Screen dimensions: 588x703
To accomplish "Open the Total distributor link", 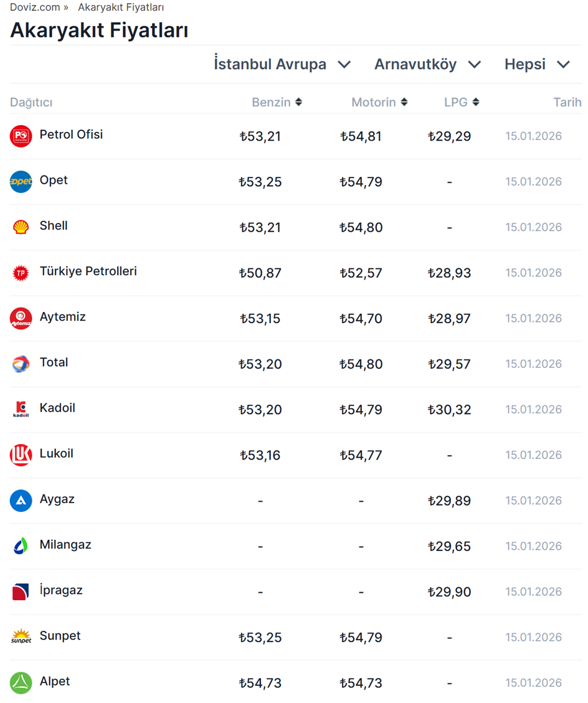I will click(x=54, y=362).
